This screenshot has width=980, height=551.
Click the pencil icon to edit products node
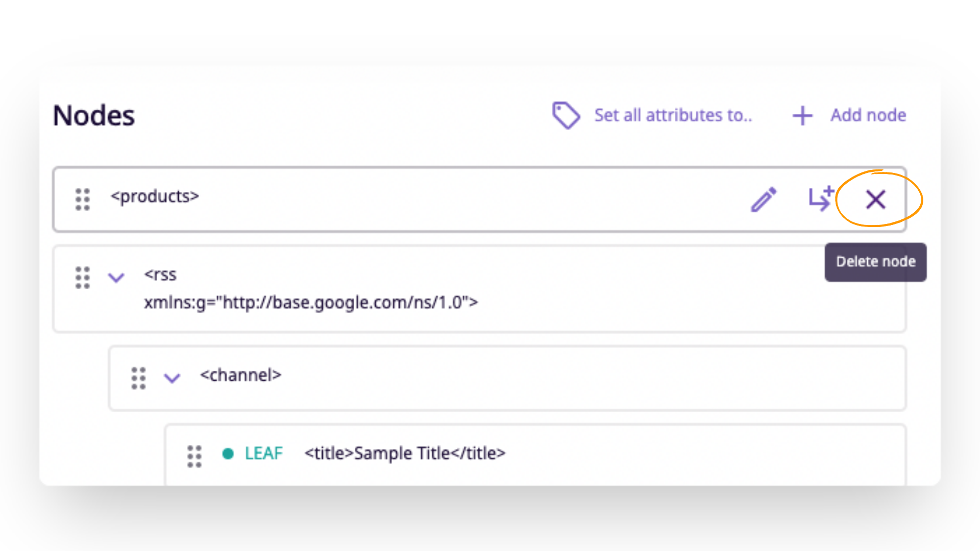click(x=763, y=199)
